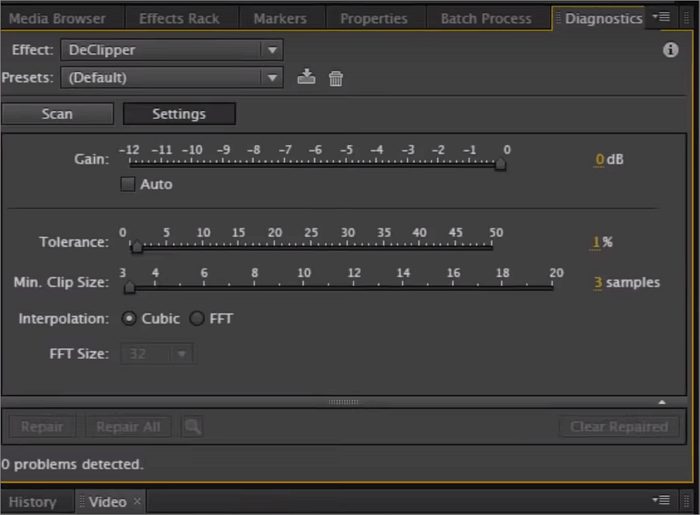This screenshot has height=515, width=700.
Task: Click the save preset icon
Action: tap(307, 77)
